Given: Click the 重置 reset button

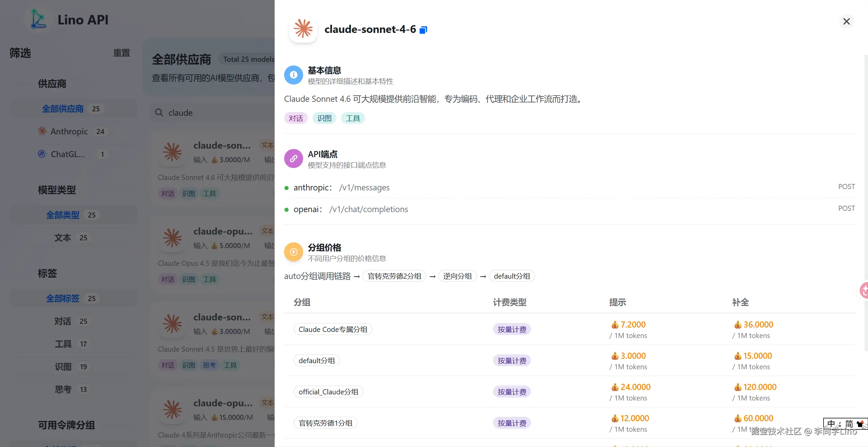Looking at the screenshot, I should (x=121, y=53).
